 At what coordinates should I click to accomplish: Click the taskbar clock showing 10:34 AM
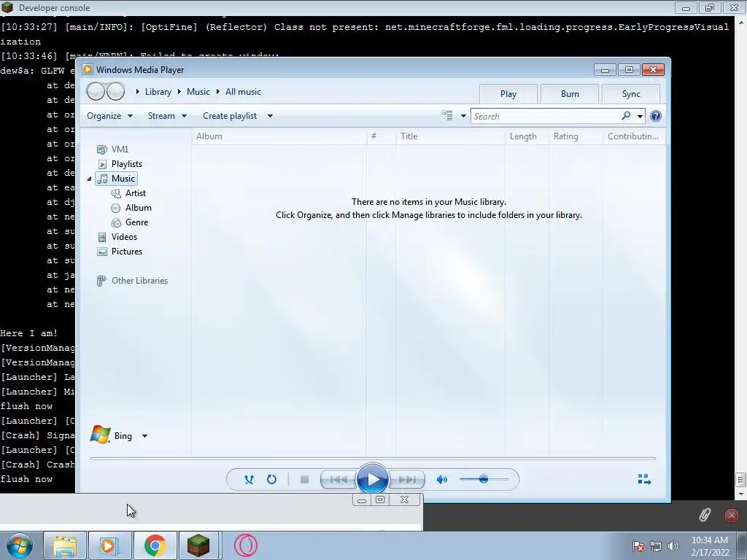click(x=710, y=545)
